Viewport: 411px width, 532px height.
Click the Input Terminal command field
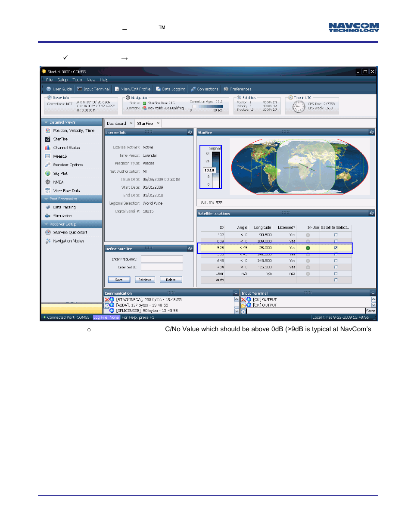click(x=305, y=311)
